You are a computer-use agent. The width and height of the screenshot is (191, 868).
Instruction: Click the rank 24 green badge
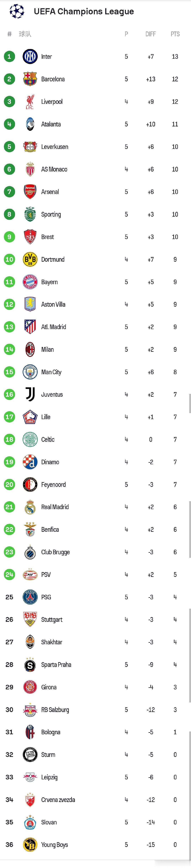(9, 575)
